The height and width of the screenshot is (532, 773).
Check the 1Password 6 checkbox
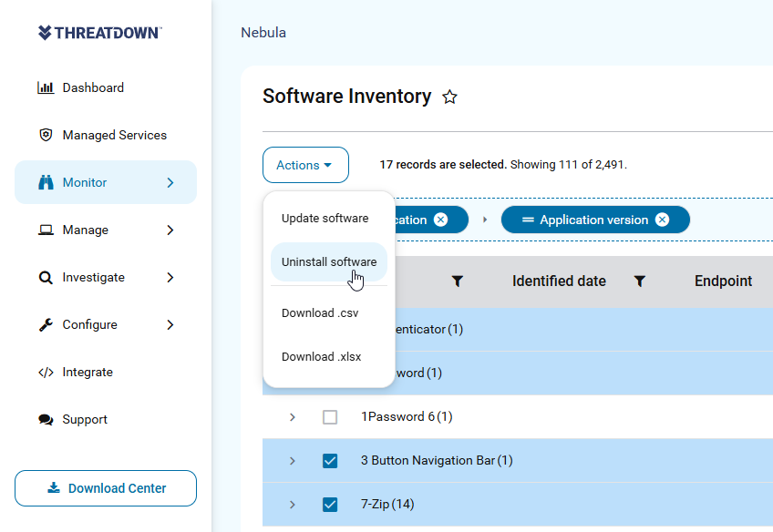pyautogui.click(x=330, y=417)
